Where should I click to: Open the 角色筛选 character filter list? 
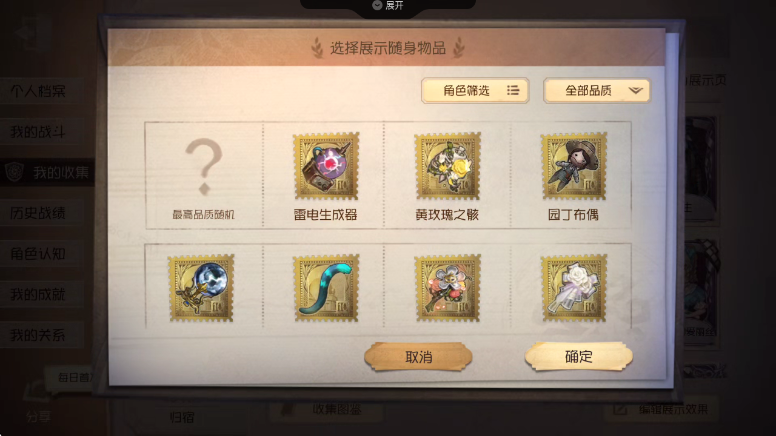point(475,91)
